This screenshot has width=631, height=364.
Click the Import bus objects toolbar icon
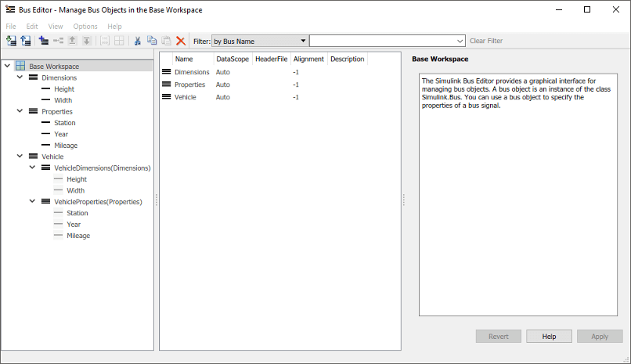click(11, 41)
